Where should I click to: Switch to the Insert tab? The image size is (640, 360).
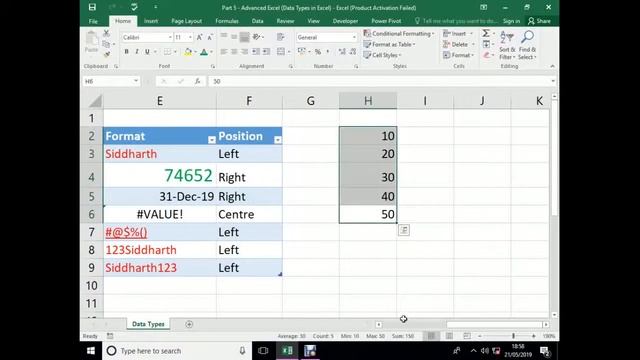(151, 21)
